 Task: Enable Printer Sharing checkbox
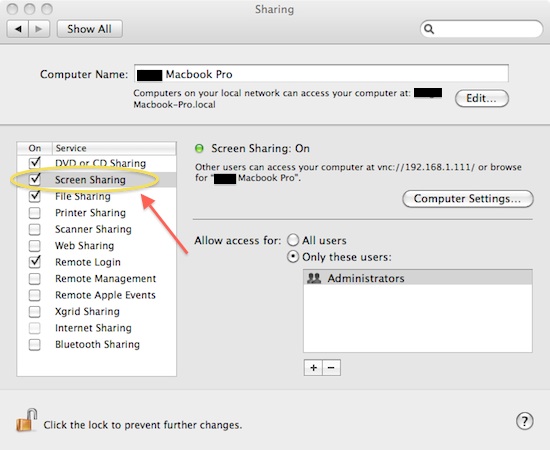(x=35, y=213)
